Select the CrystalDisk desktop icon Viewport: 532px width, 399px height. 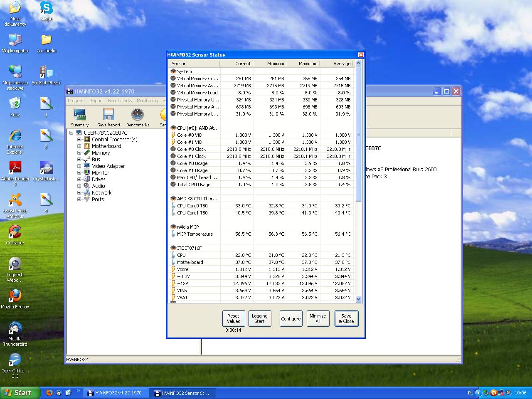tap(46, 172)
